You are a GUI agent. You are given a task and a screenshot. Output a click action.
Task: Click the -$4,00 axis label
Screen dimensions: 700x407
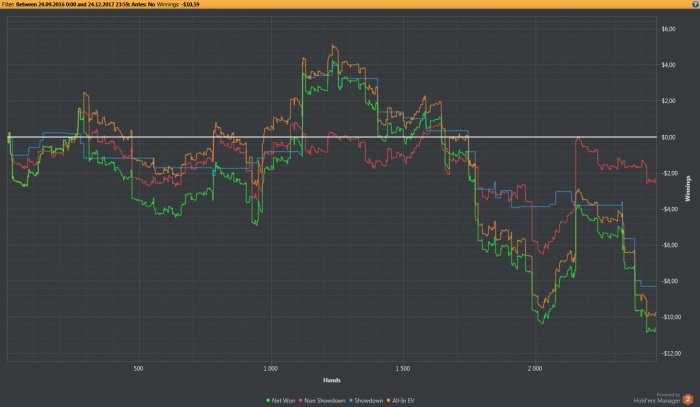669,209
